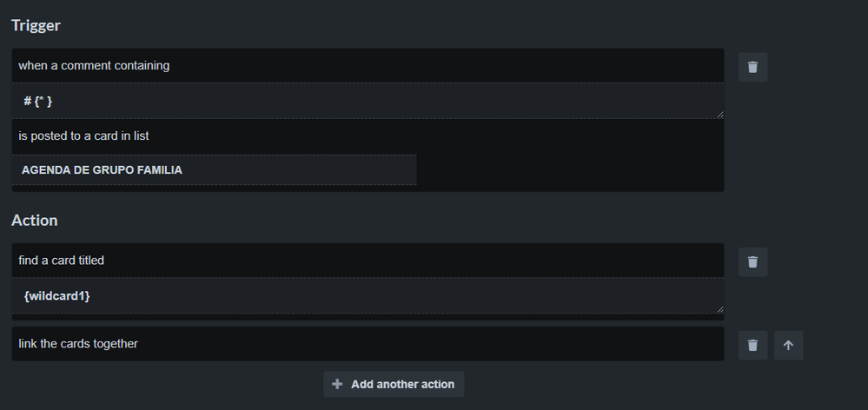The height and width of the screenshot is (410, 868).
Task: Open the AGENDA DE GRUPO FAMILIA list selector
Action: coord(215,170)
